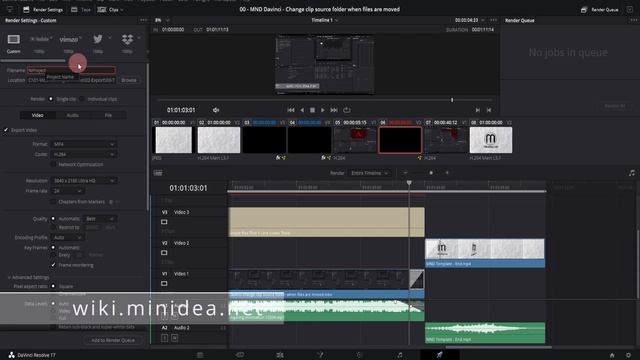
Task: Open timeline view options icon
Action: coord(158,173)
